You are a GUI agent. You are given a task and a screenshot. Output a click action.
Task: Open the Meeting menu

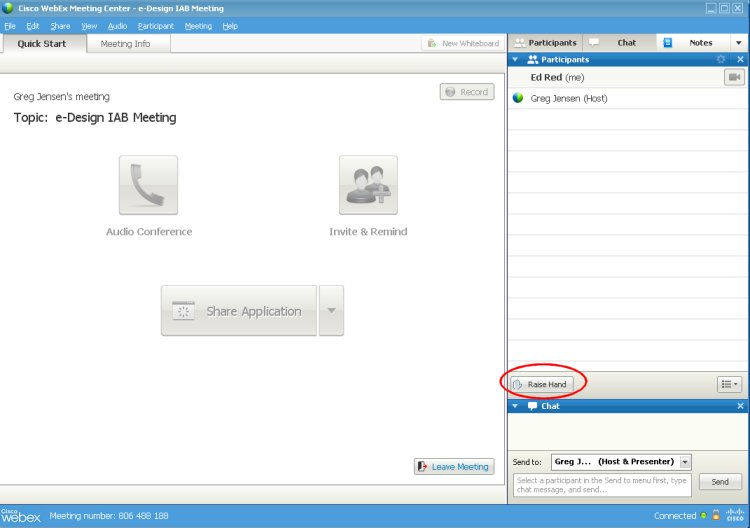coord(198,26)
